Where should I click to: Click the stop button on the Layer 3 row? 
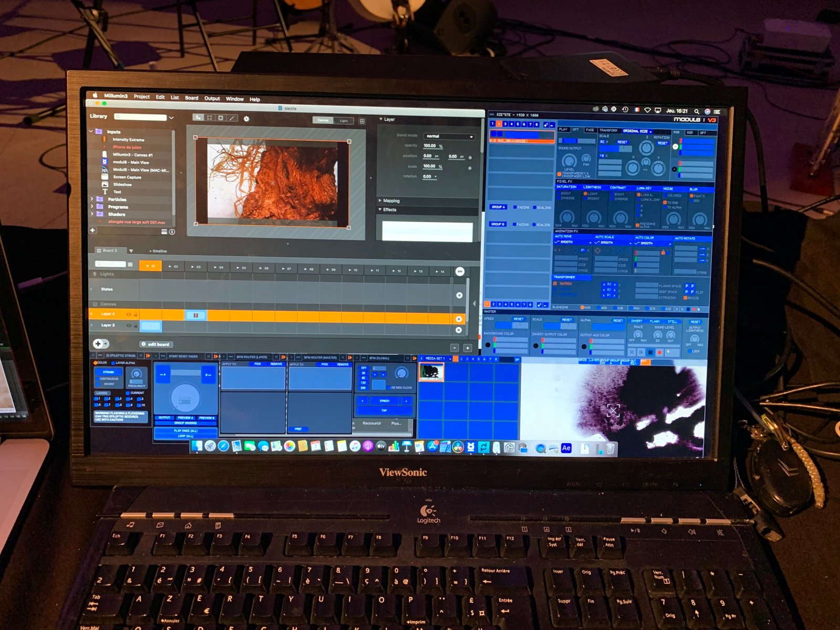point(459,330)
